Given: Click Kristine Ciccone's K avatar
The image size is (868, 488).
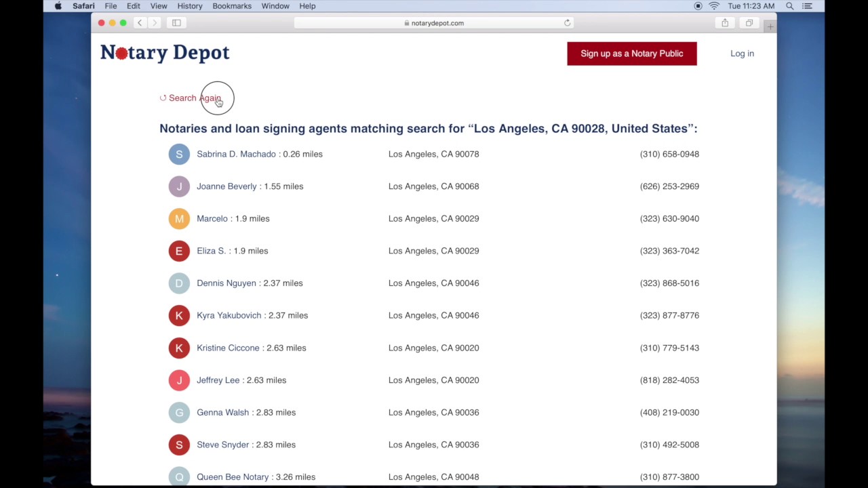Looking at the screenshot, I should point(179,348).
